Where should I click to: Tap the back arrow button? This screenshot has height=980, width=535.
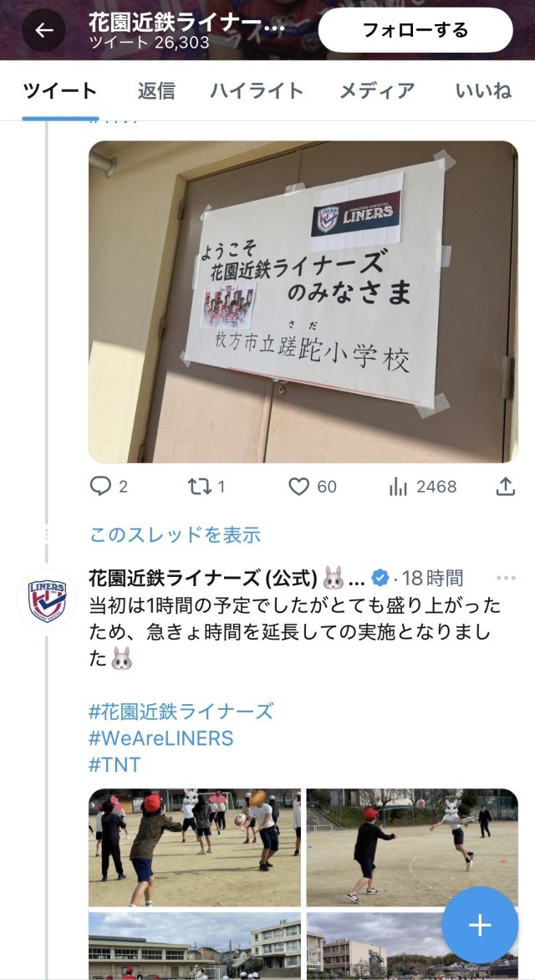(x=43, y=30)
